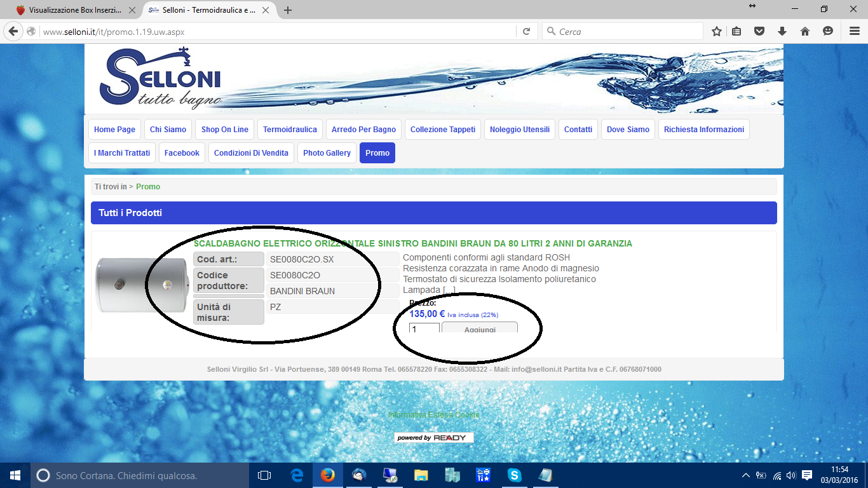Go back with the browser back arrow
The image size is (868, 488).
pos(13,31)
